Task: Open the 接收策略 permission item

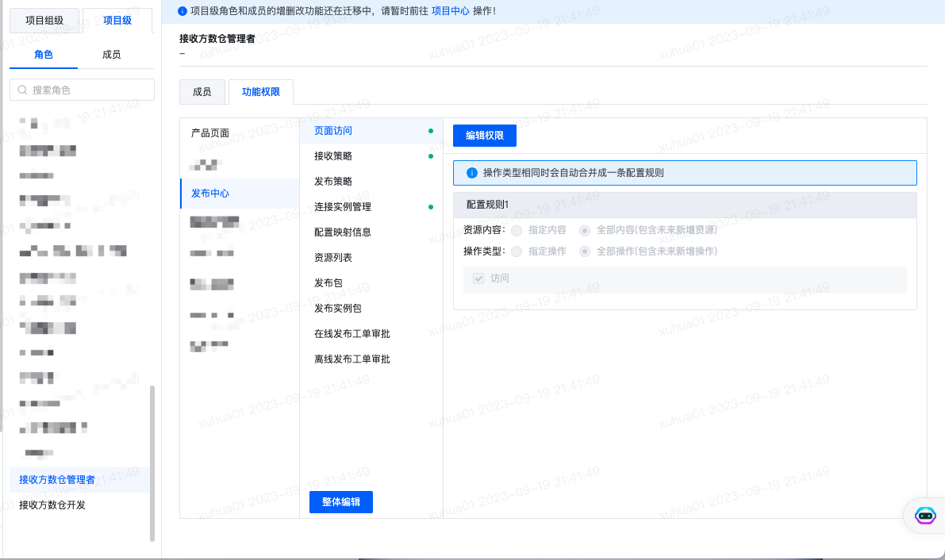Action: point(371,156)
